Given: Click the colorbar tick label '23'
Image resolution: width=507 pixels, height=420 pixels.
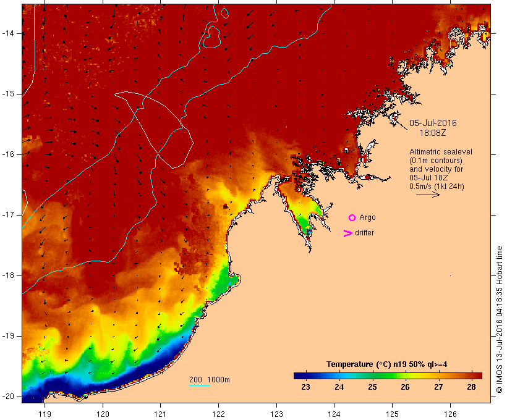Looking at the screenshot, I should 305,387.
